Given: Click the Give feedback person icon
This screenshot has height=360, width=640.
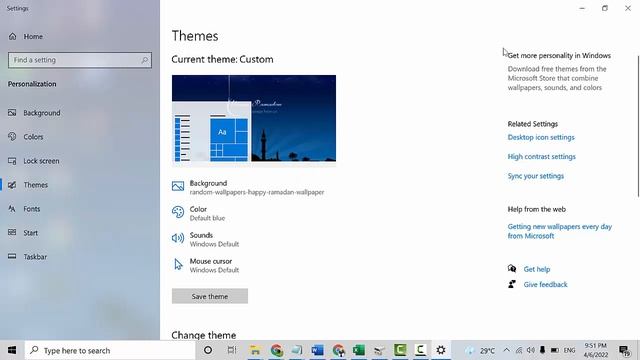Looking at the screenshot, I should point(512,284).
